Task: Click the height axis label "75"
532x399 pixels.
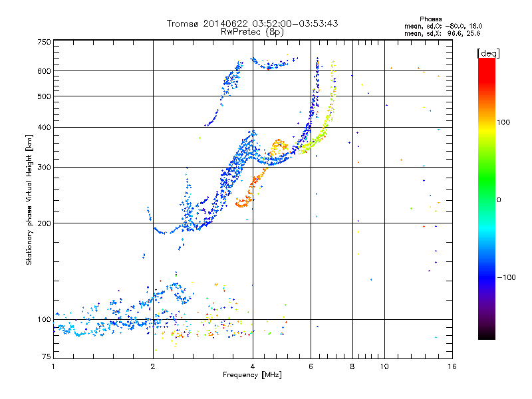Action: (47, 356)
